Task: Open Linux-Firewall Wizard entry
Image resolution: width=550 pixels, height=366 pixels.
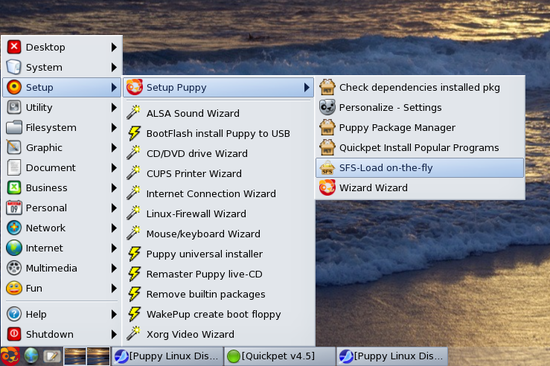Action: point(217,214)
